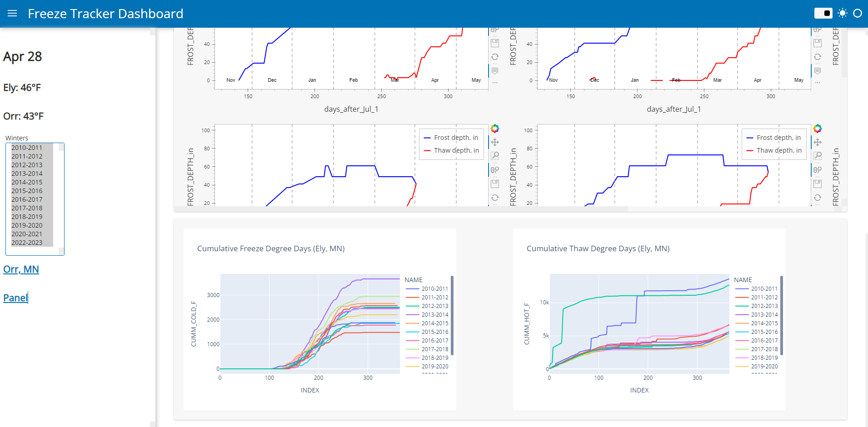Select Pan tool on lower-left legend plot

[x=495, y=142]
